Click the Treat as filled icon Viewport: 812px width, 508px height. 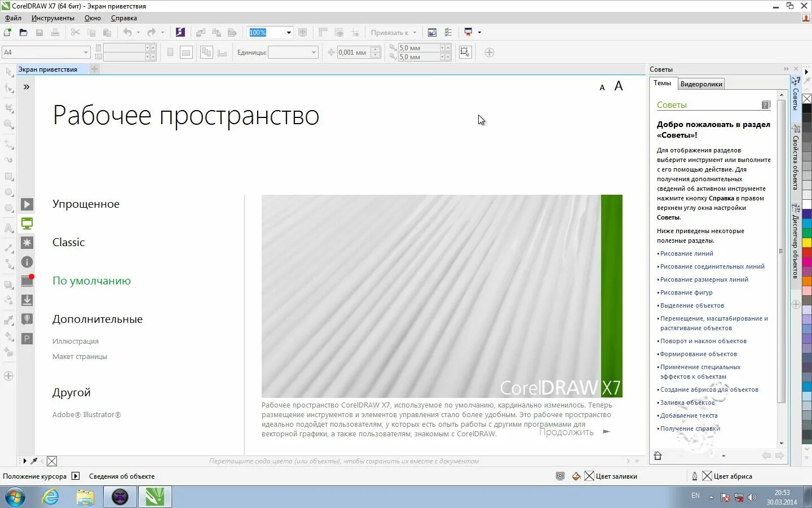pos(465,52)
